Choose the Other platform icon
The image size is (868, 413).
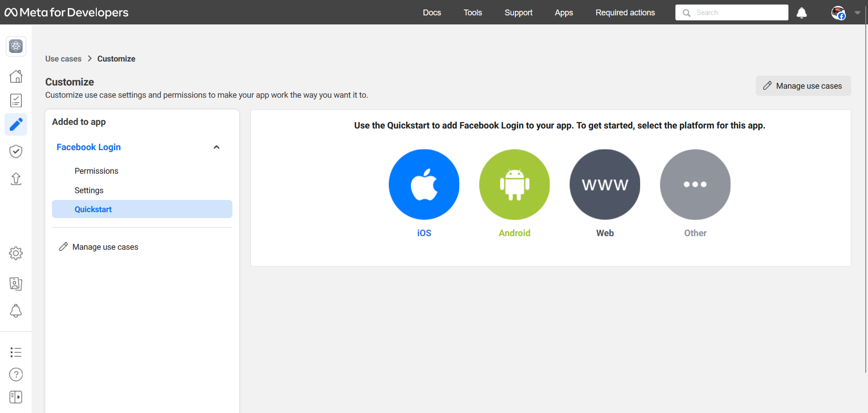click(695, 185)
